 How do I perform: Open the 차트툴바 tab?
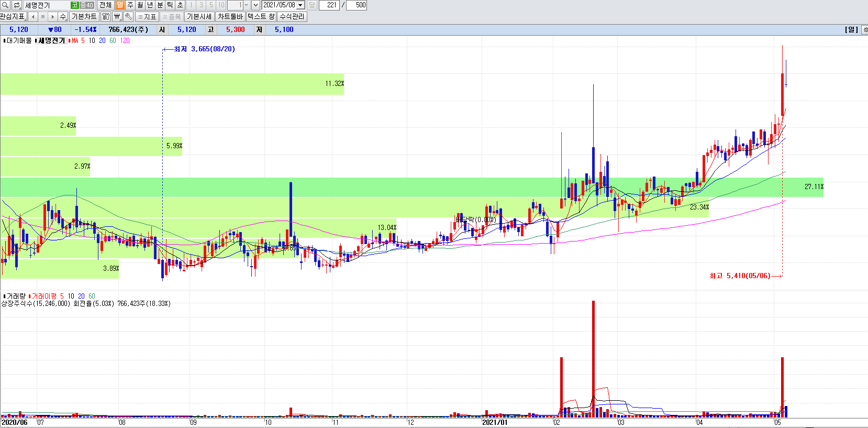(x=230, y=17)
